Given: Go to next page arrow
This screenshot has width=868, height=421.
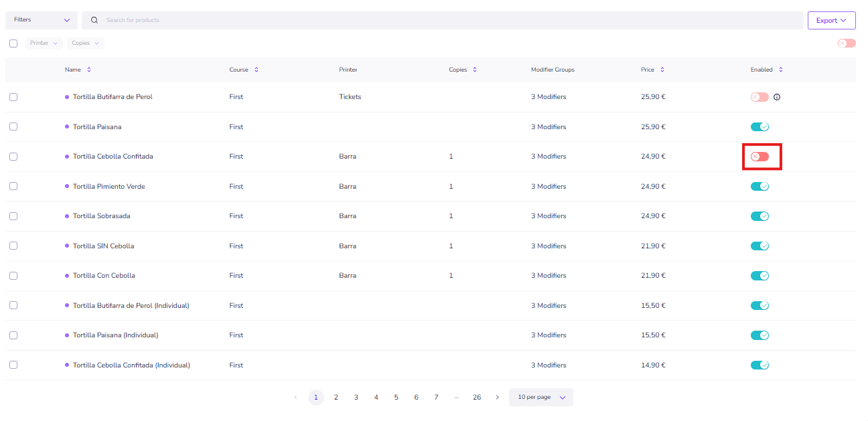Looking at the screenshot, I should click(x=497, y=398).
